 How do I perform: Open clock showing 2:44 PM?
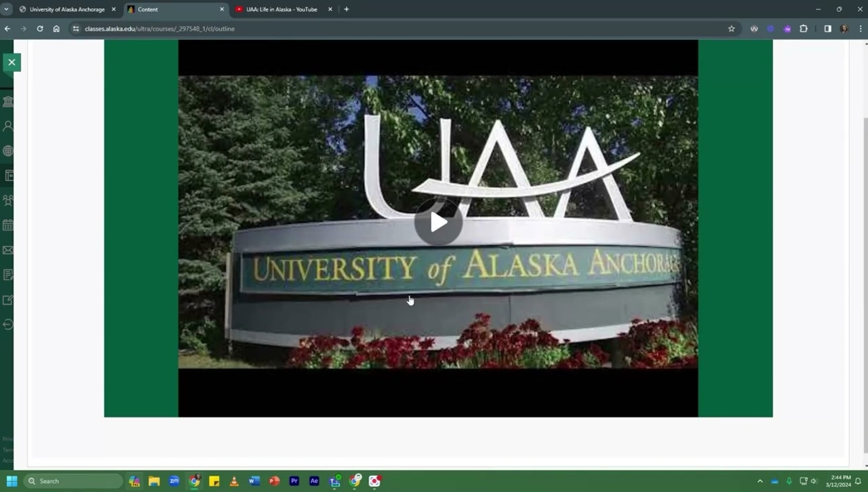click(x=838, y=481)
